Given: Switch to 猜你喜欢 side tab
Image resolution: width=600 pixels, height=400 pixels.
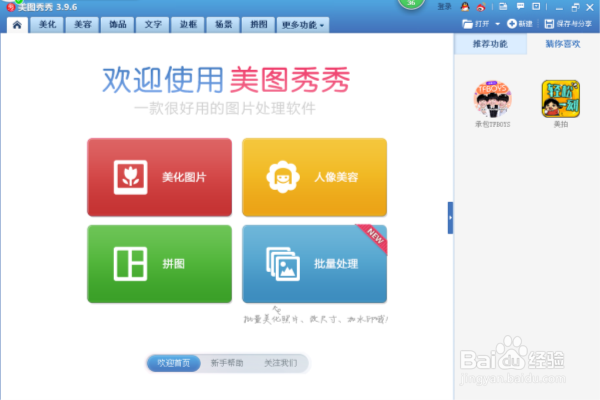Looking at the screenshot, I should 563,44.
